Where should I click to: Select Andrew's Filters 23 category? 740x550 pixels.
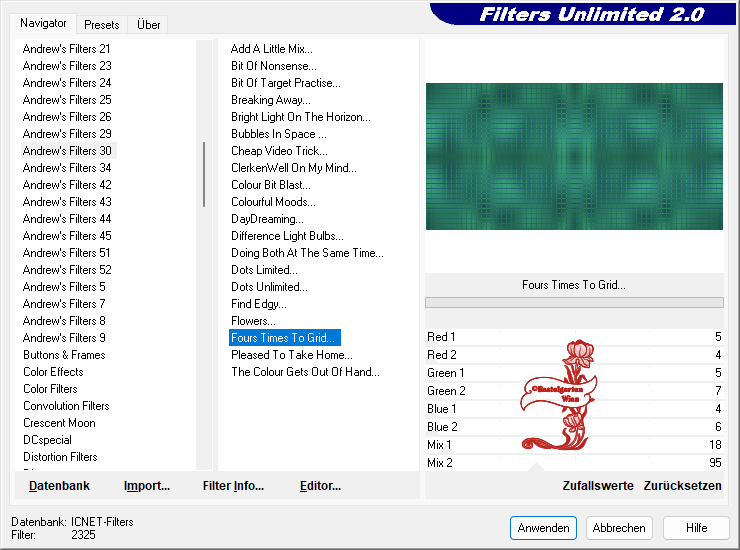(x=67, y=66)
